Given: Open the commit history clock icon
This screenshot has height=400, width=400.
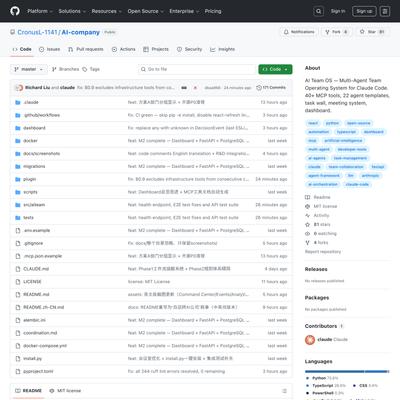Looking at the screenshot, I should click(259, 88).
